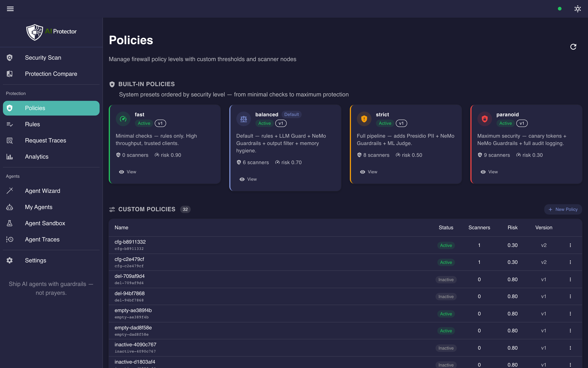Select the del-94bf7868 policy name
The height and width of the screenshot is (368, 588).
click(130, 293)
